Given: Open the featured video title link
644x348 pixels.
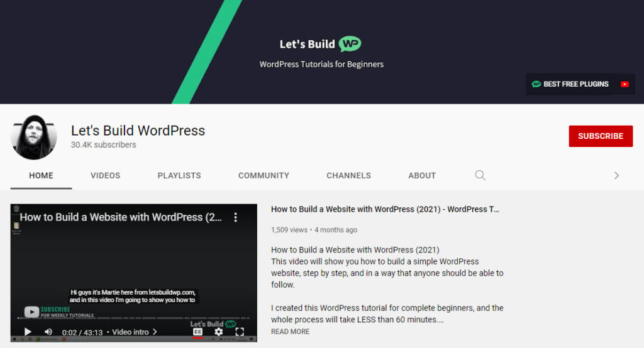Looking at the screenshot, I should [385, 209].
